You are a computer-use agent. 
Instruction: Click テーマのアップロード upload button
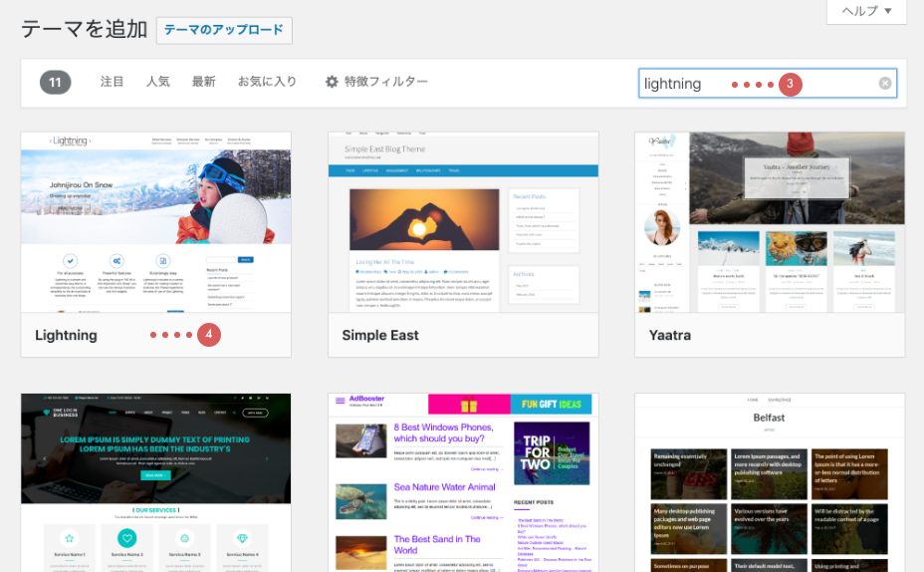point(224,30)
